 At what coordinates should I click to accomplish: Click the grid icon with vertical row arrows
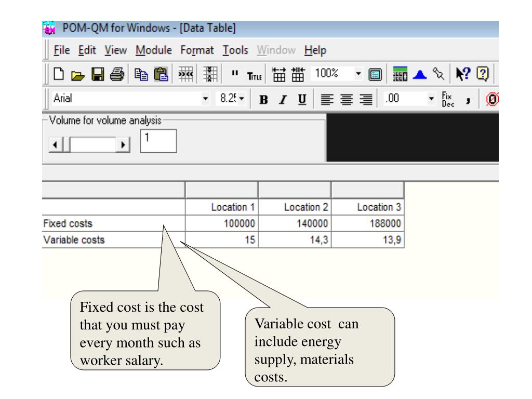coord(210,74)
